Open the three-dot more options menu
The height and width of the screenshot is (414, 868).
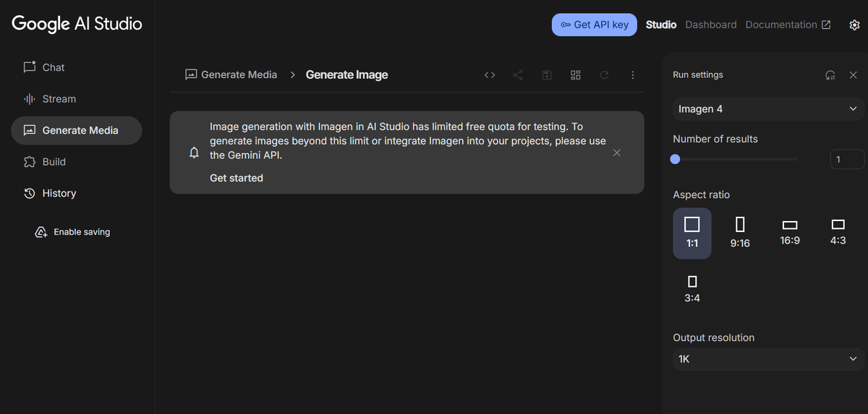633,74
